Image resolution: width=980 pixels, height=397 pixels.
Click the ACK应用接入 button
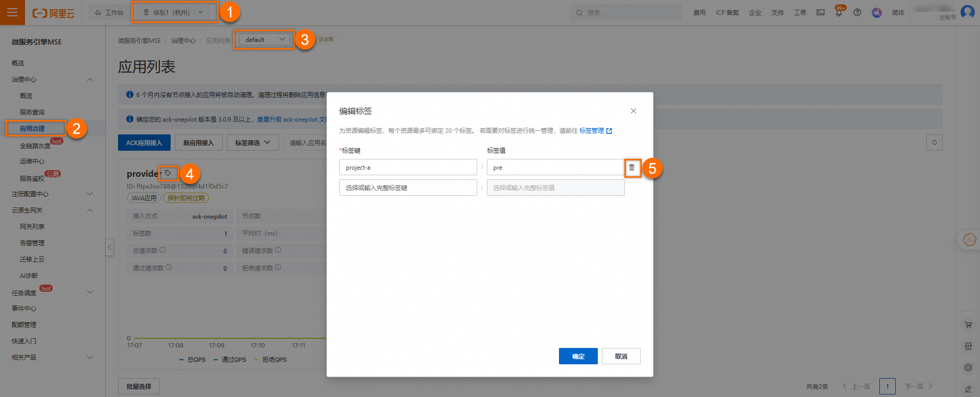coord(144,143)
